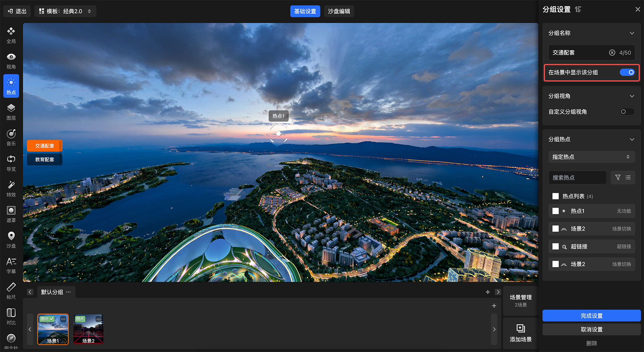Enable 自定义分组视角 switch
Image resolution: width=644 pixels, height=352 pixels.
[627, 112]
